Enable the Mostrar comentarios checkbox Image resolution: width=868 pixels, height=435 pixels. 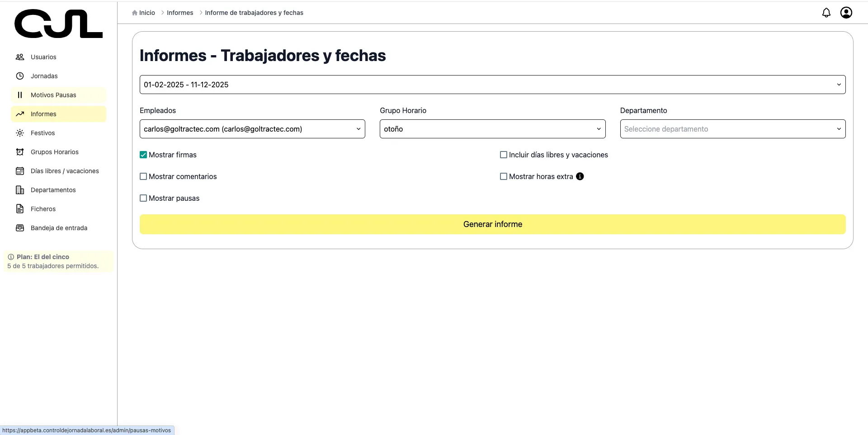[x=143, y=176]
